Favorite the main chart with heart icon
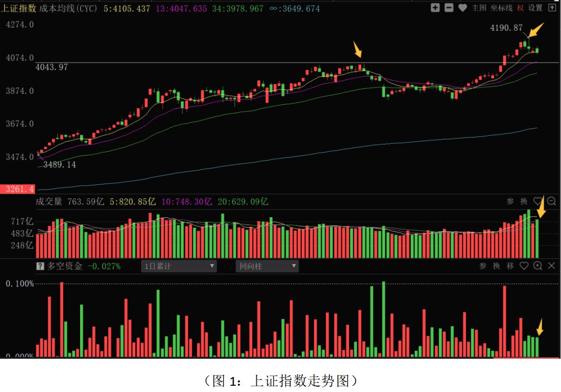This screenshot has height=392, width=561. pos(462,8)
